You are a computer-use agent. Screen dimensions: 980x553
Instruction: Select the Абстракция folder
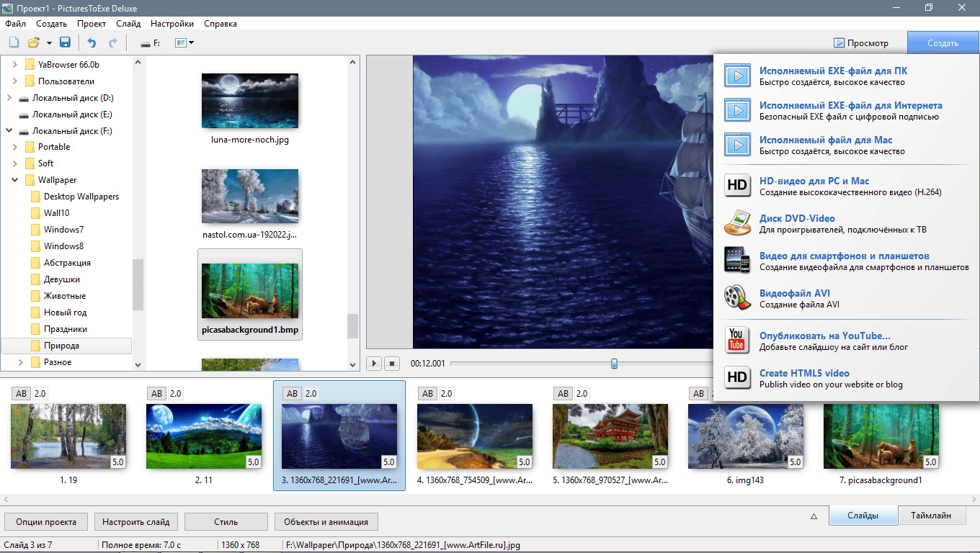(61, 263)
